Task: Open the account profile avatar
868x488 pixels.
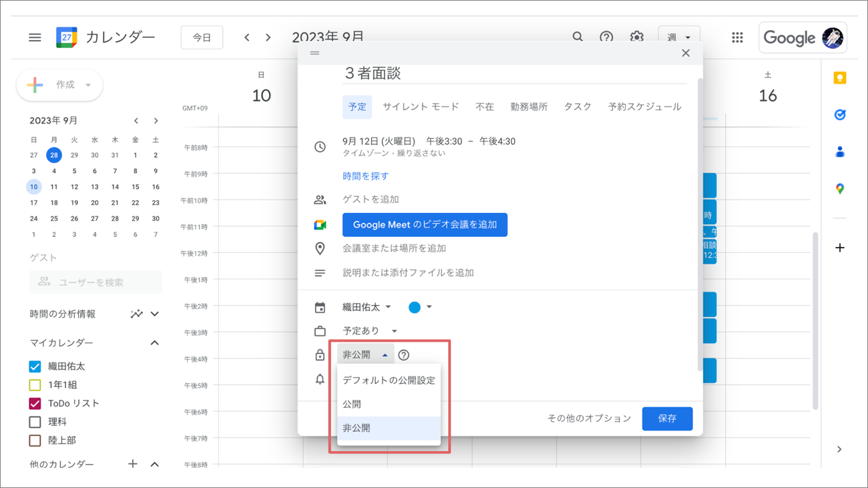Action: (833, 37)
